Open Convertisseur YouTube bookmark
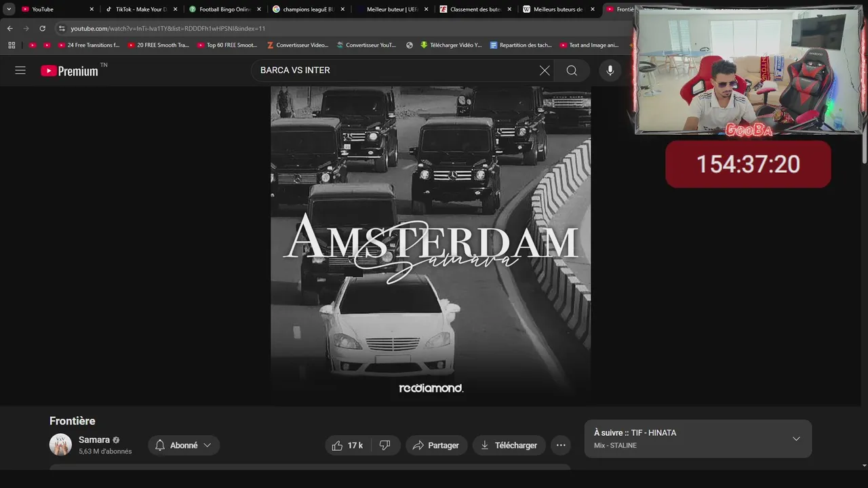The width and height of the screenshot is (868, 488). 366,45
